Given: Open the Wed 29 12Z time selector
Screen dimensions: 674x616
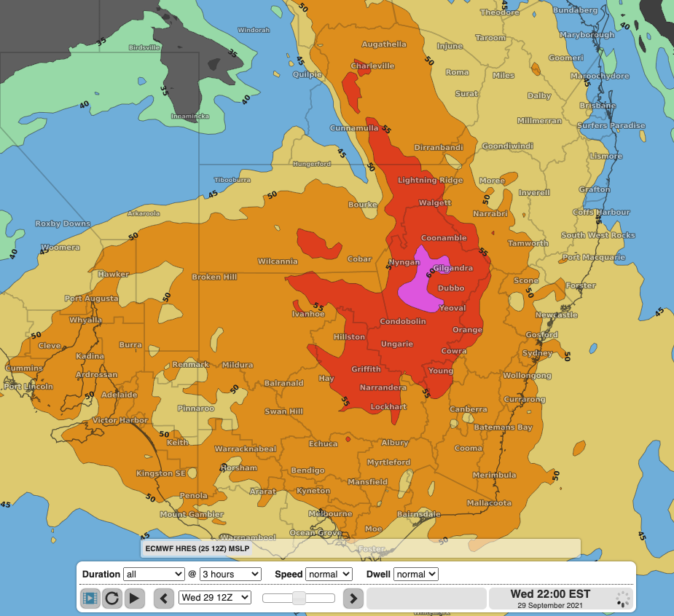Looking at the screenshot, I should [x=215, y=598].
